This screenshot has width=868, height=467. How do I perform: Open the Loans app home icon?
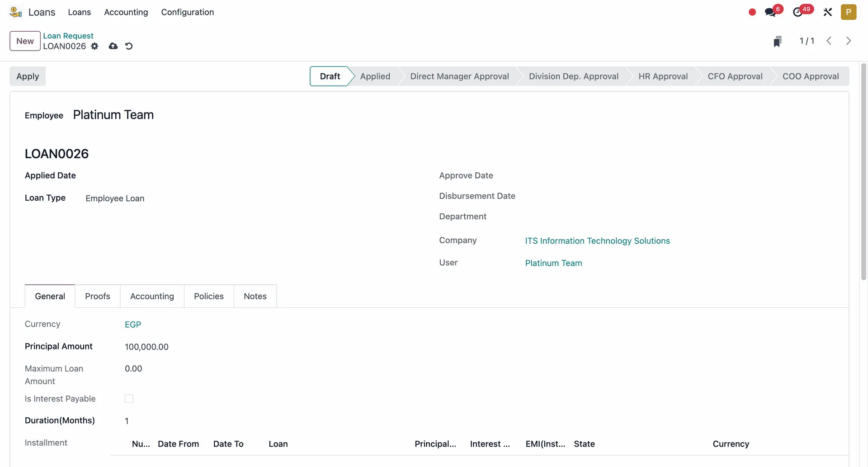(16, 12)
